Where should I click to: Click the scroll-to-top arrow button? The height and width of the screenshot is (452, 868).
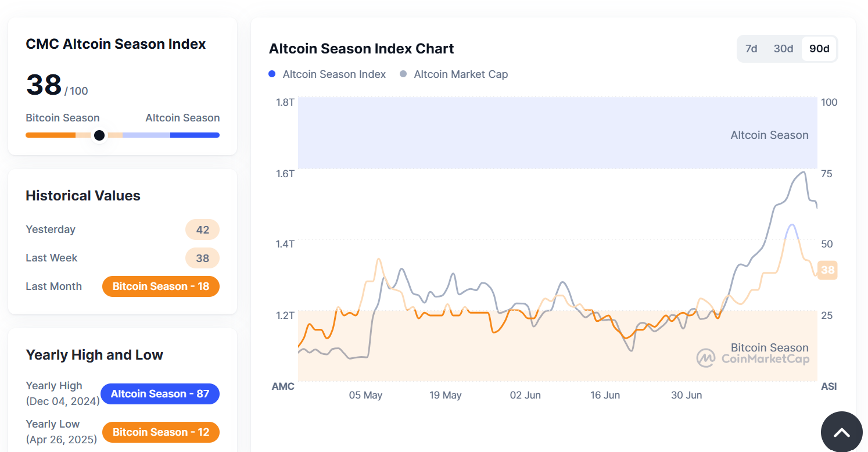tap(841, 432)
